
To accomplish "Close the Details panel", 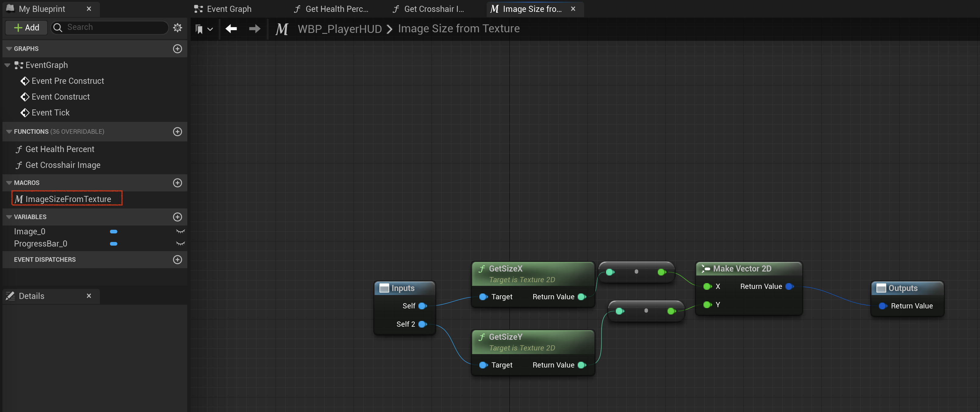I will (89, 296).
